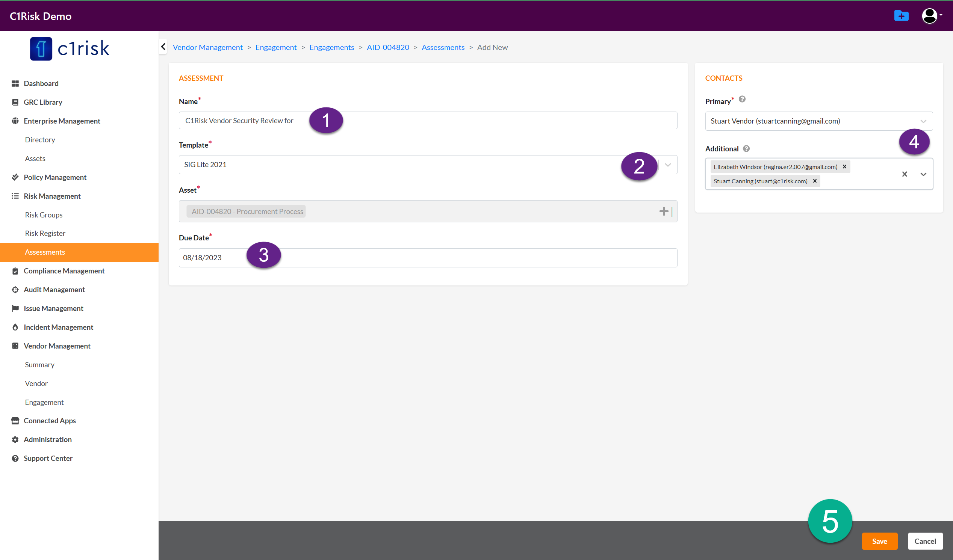Click the assessment Name text field
The image size is (953, 560).
492,121
